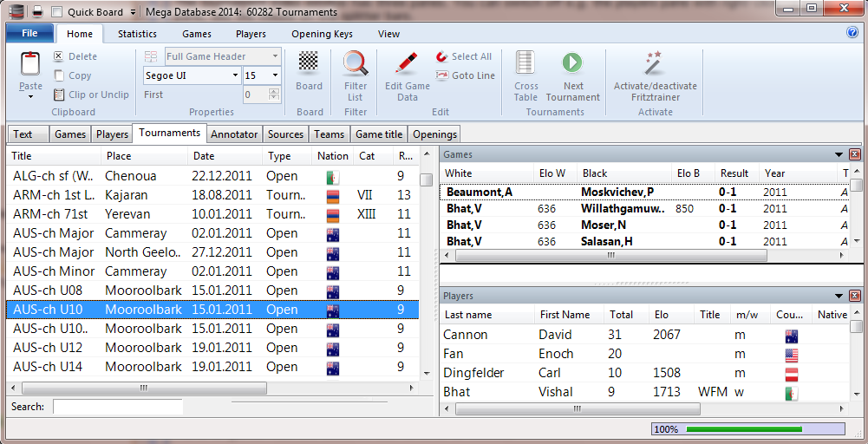
Task: Click the tournaments list vertical scrollbar thumb
Action: [426, 180]
